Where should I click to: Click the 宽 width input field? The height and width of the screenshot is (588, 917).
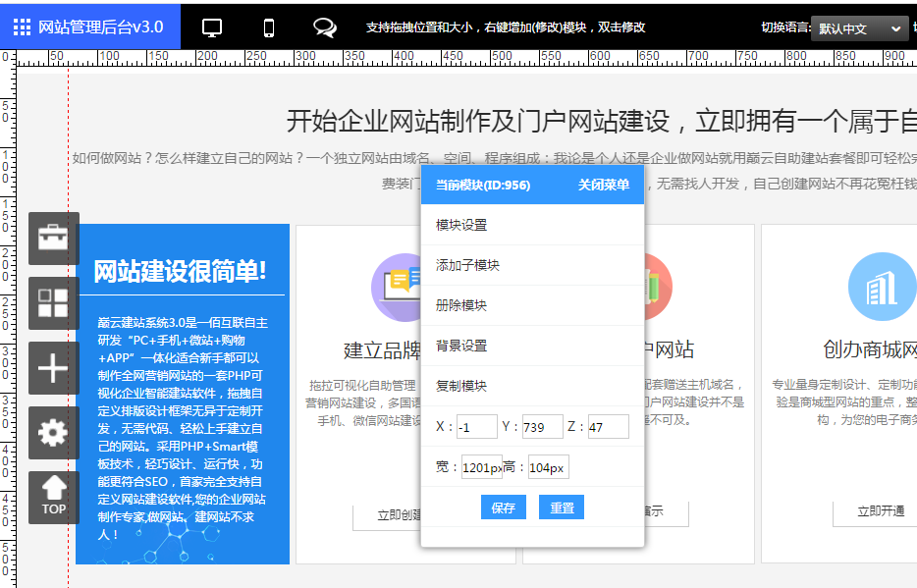pyautogui.click(x=482, y=468)
